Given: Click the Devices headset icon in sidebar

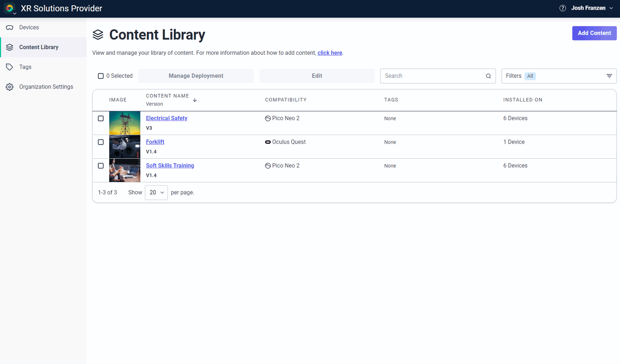Looking at the screenshot, I should (10, 28).
